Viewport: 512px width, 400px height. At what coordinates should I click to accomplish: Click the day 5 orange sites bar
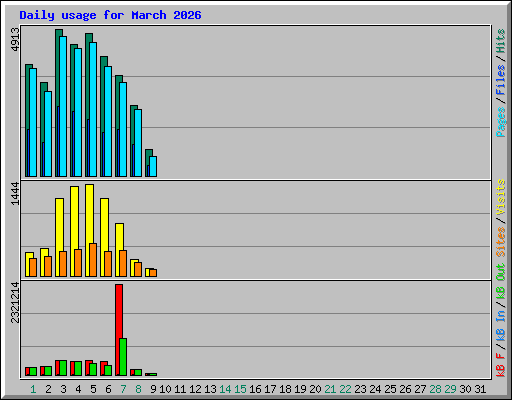[x=93, y=260]
